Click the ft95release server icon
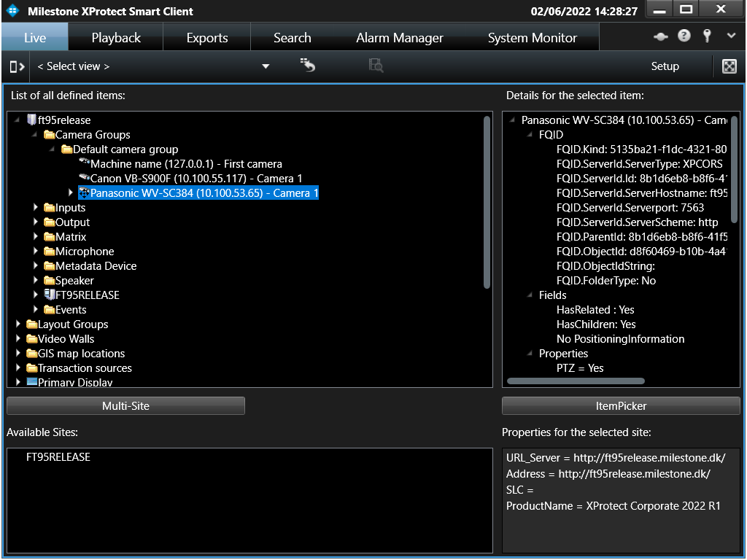 (31, 120)
